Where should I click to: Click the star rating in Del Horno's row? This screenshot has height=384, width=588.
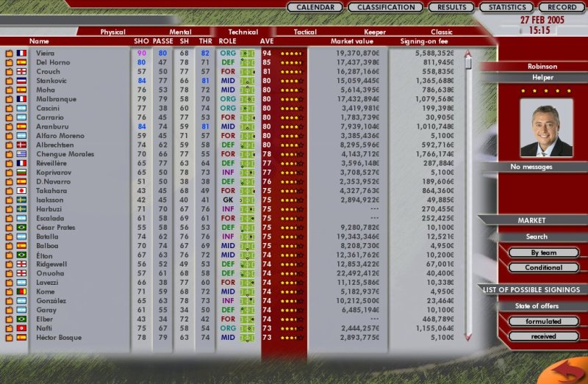point(292,63)
